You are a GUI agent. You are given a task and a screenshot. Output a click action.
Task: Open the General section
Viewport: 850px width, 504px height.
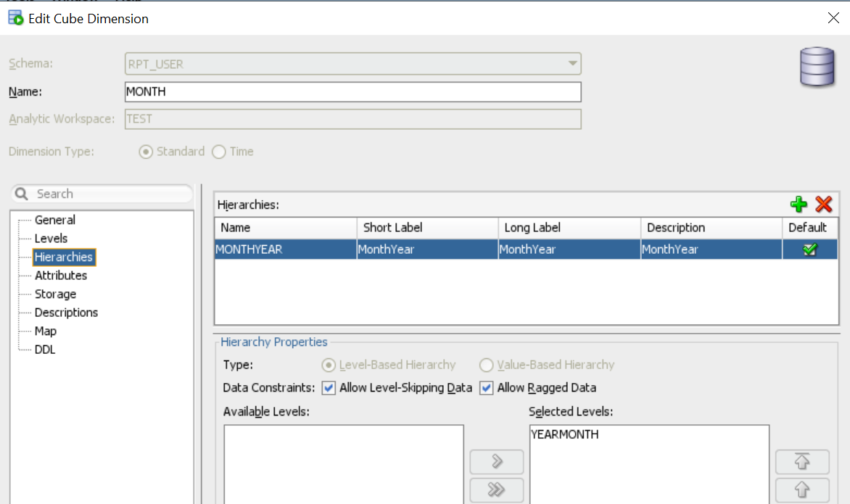coord(54,220)
